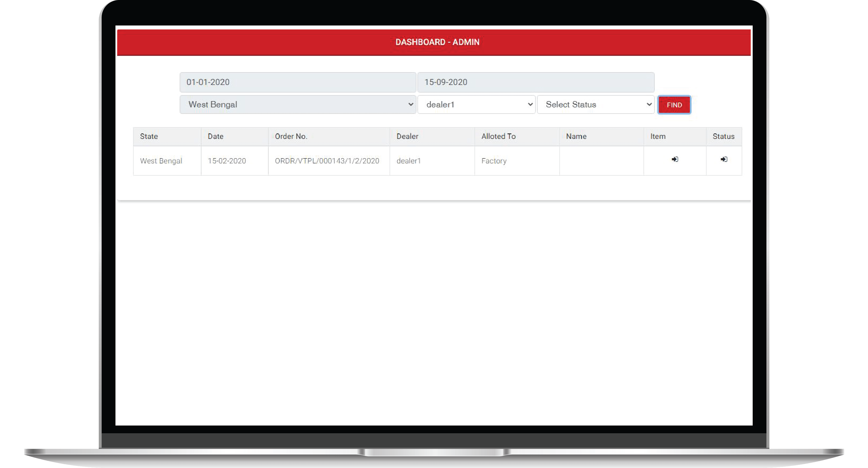Click the Status arrow in the results row
Screen dimensions: 868x468
point(724,160)
